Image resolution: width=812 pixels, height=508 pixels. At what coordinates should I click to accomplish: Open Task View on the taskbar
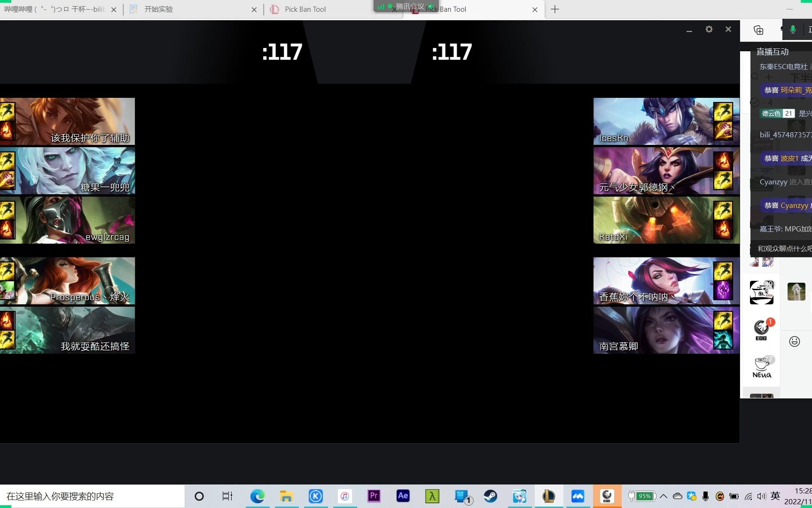[227, 496]
